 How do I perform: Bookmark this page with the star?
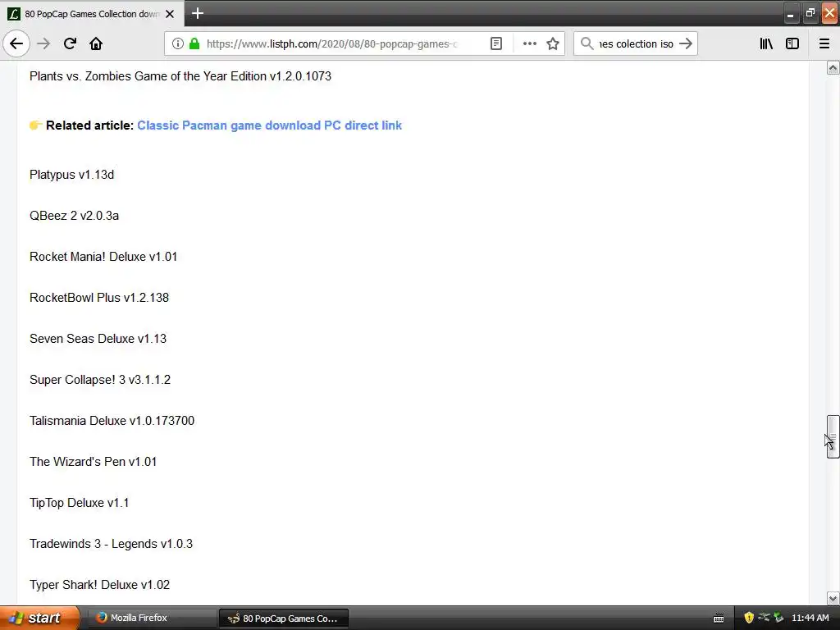pyautogui.click(x=553, y=44)
